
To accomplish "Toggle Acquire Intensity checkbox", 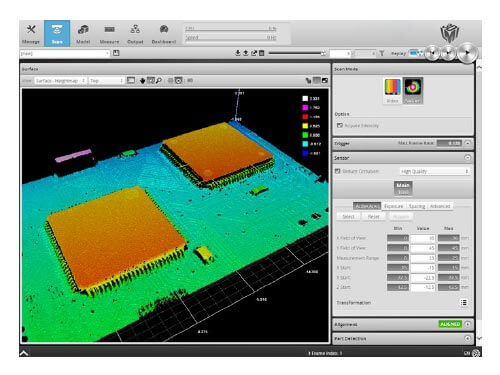I will click(x=340, y=125).
